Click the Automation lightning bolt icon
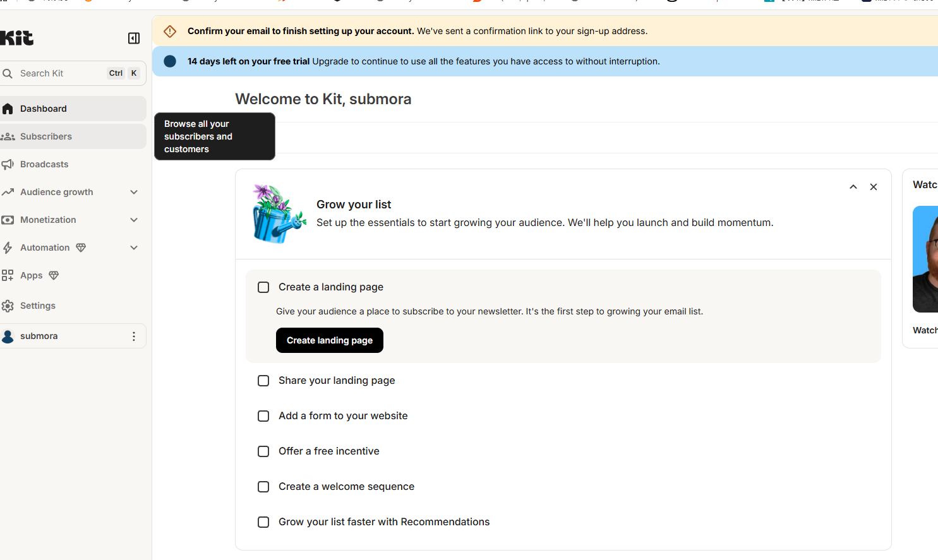 (x=8, y=247)
